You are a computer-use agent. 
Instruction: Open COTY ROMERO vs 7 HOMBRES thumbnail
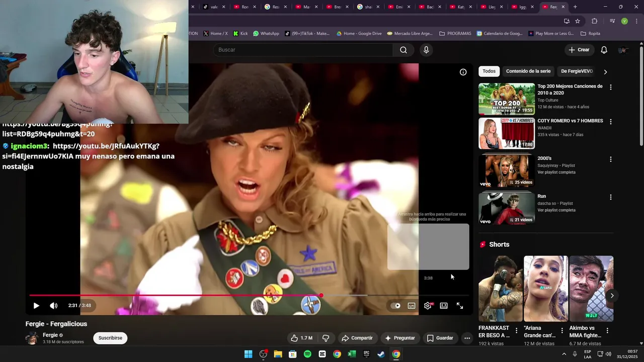pyautogui.click(x=507, y=133)
